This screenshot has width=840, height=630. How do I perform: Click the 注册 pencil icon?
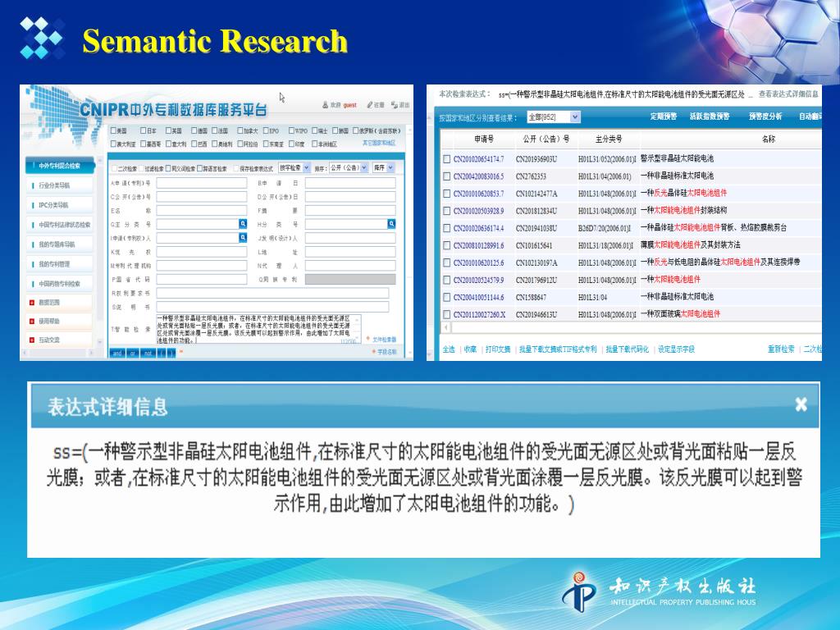coord(370,105)
